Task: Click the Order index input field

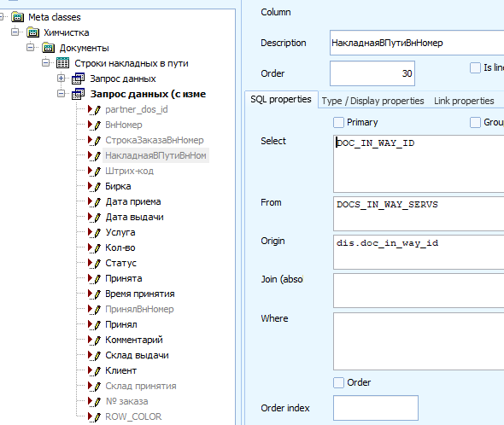Action: [x=376, y=408]
